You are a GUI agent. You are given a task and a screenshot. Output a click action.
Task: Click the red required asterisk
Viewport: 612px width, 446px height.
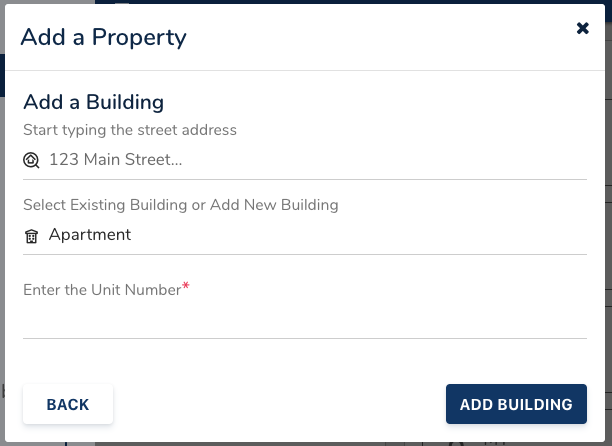click(186, 287)
